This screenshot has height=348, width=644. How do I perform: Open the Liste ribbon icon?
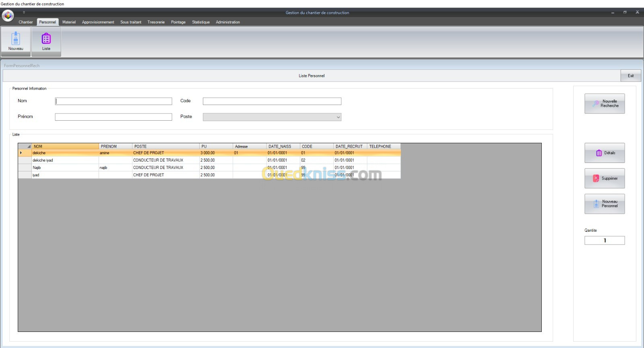pyautogui.click(x=46, y=41)
